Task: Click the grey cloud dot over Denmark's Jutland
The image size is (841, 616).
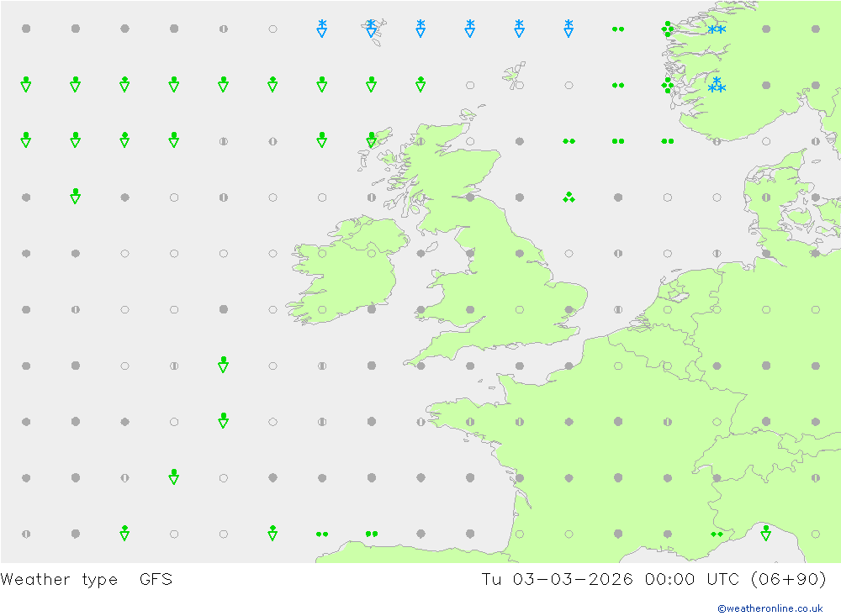Action: tap(766, 197)
